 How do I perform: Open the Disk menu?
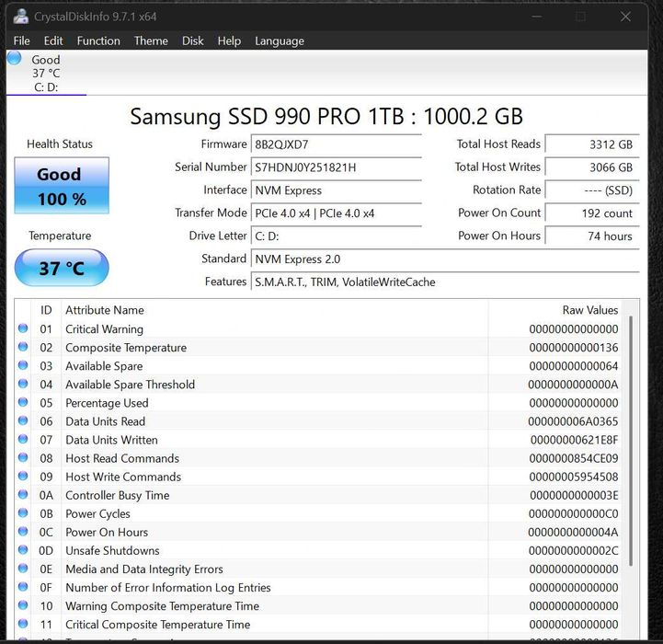[x=193, y=41]
